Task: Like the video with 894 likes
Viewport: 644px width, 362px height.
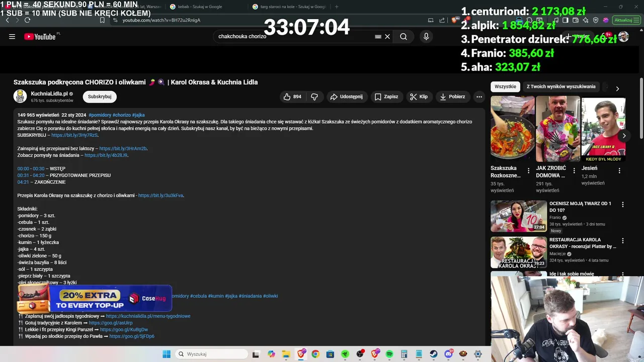Action: pyautogui.click(x=292, y=97)
